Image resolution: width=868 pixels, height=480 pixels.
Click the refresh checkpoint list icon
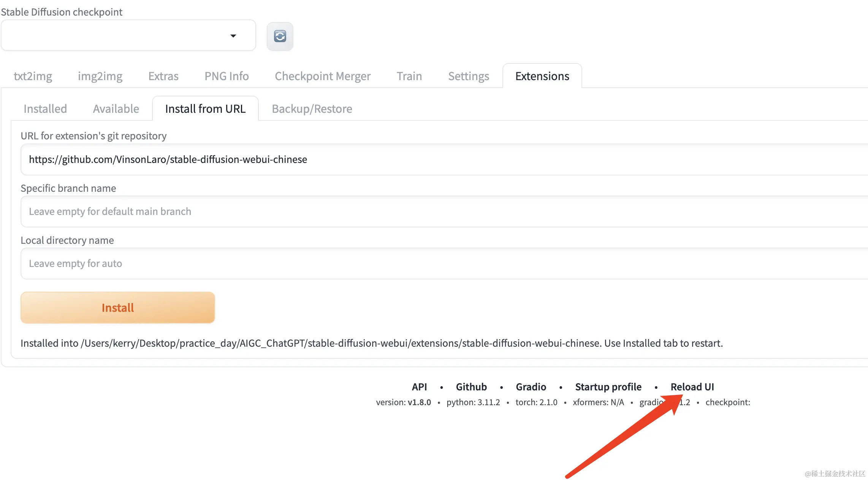[280, 36]
